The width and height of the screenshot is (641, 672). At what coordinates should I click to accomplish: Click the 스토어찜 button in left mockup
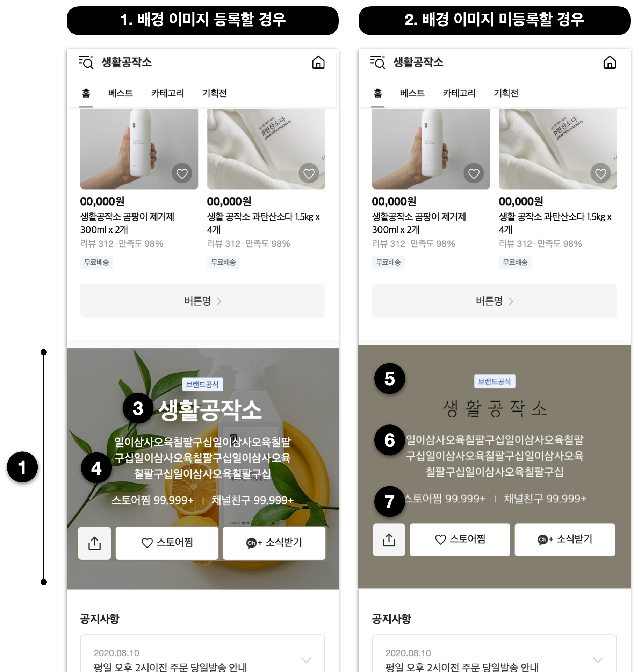167,543
